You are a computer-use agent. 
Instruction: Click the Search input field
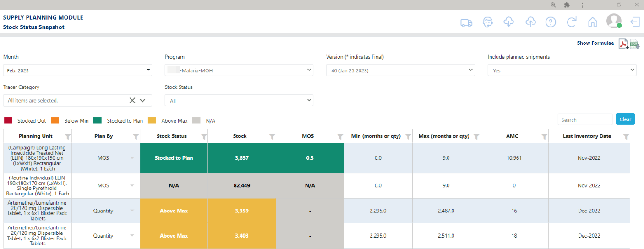coord(585,119)
